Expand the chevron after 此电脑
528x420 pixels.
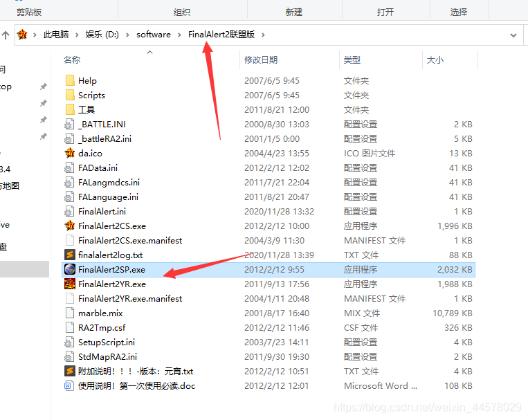pos(77,35)
